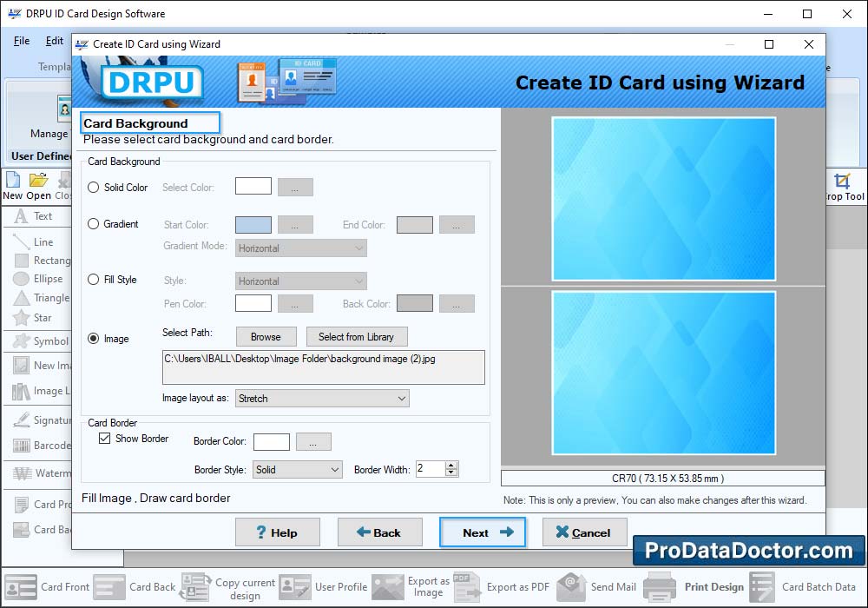Uncheck the Show Border checkbox
Image resolution: width=868 pixels, height=608 pixels.
coord(105,439)
